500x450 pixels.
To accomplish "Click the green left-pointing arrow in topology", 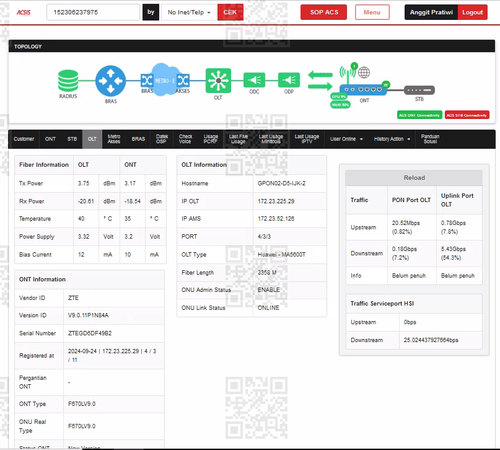I will point(320,75).
